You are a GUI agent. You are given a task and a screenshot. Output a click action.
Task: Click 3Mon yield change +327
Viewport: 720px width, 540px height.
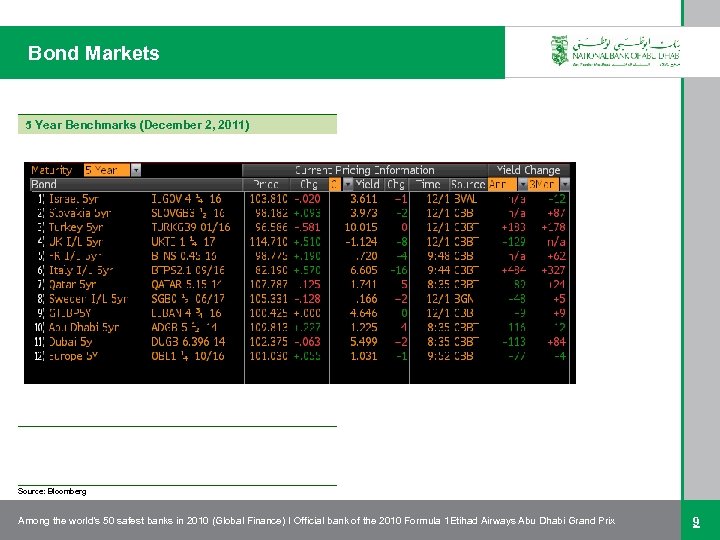tap(553, 270)
